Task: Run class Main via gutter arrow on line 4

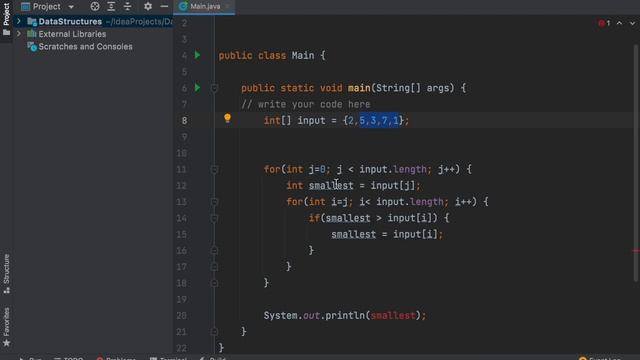Action: pyautogui.click(x=198, y=55)
